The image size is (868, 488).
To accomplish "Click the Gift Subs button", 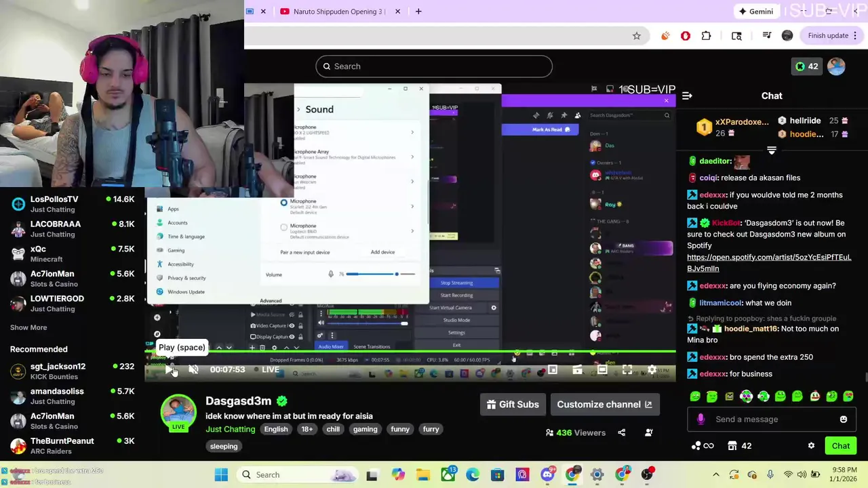I will 513,405.
